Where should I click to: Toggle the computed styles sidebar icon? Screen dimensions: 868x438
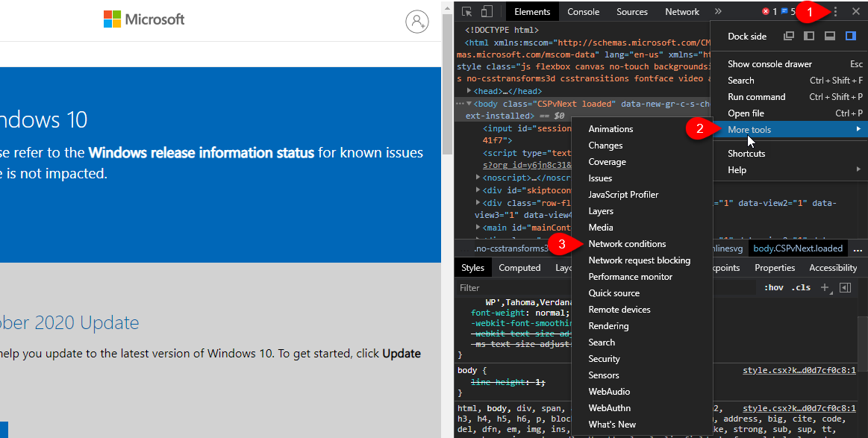(x=846, y=287)
